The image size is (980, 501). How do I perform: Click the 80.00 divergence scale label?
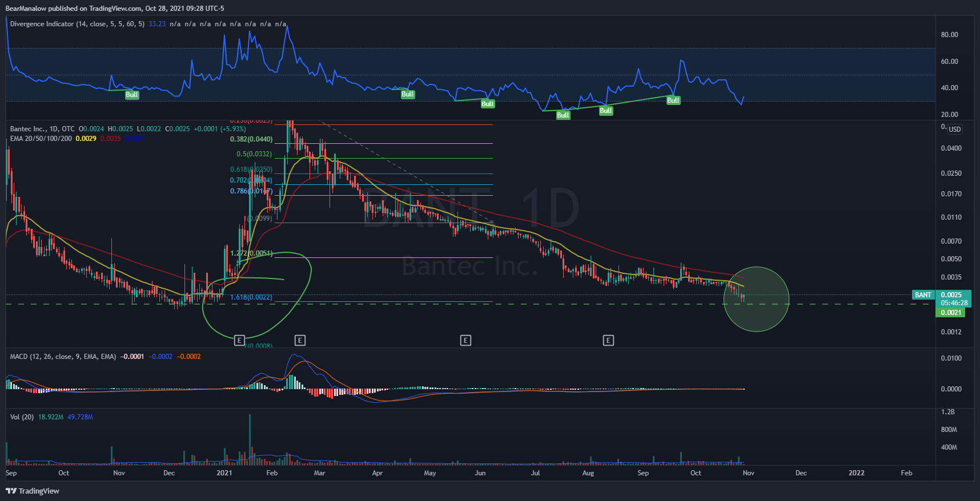tap(950, 35)
